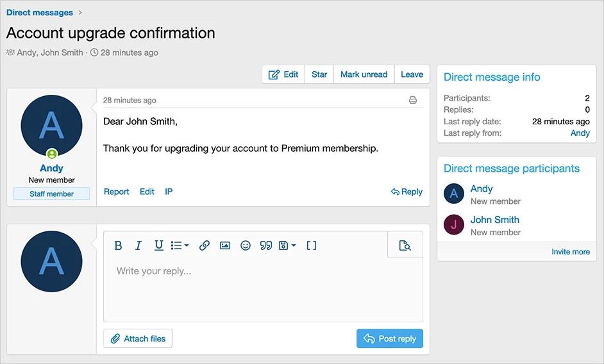Click the Attach files button
604x364 pixels.
(138, 338)
